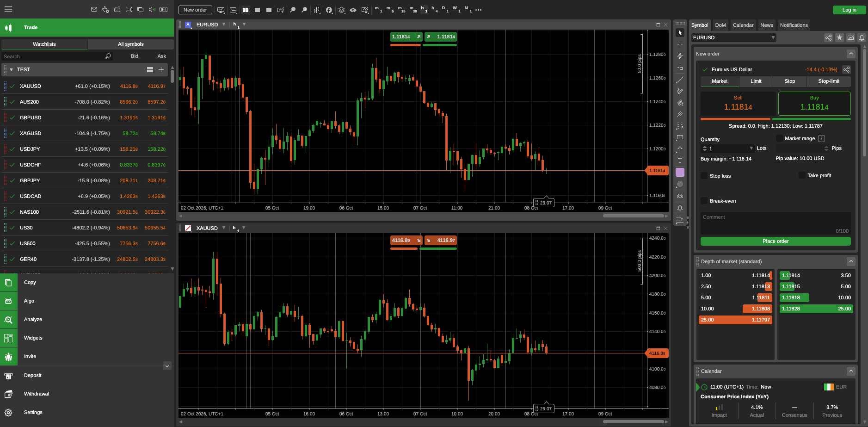868x427 pixels.
Task: Click the New order toolbar button
Action: point(195,10)
